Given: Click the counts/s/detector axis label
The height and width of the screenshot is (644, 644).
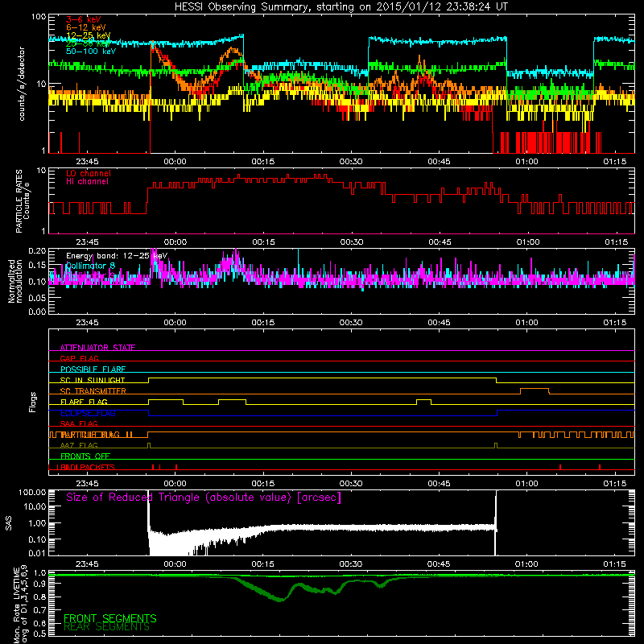Looking at the screenshot, I should click(x=22, y=84).
